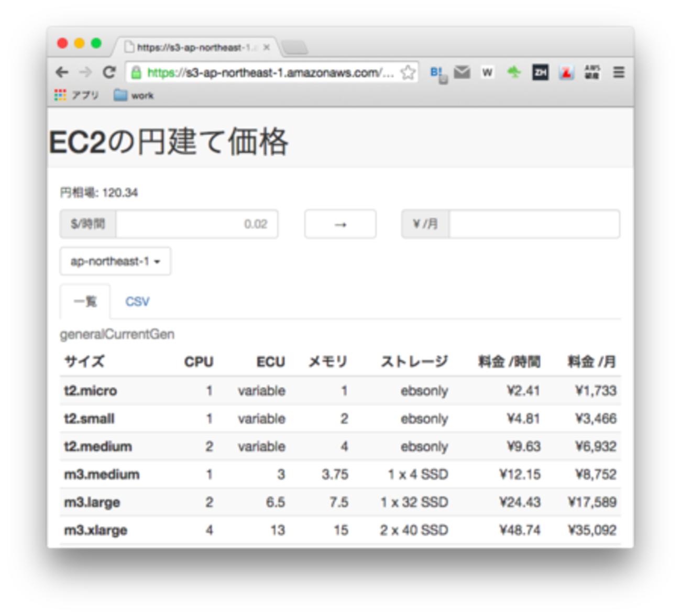Open the アプリ apps shortcut
The width and height of the screenshot is (681, 616).
(x=76, y=95)
